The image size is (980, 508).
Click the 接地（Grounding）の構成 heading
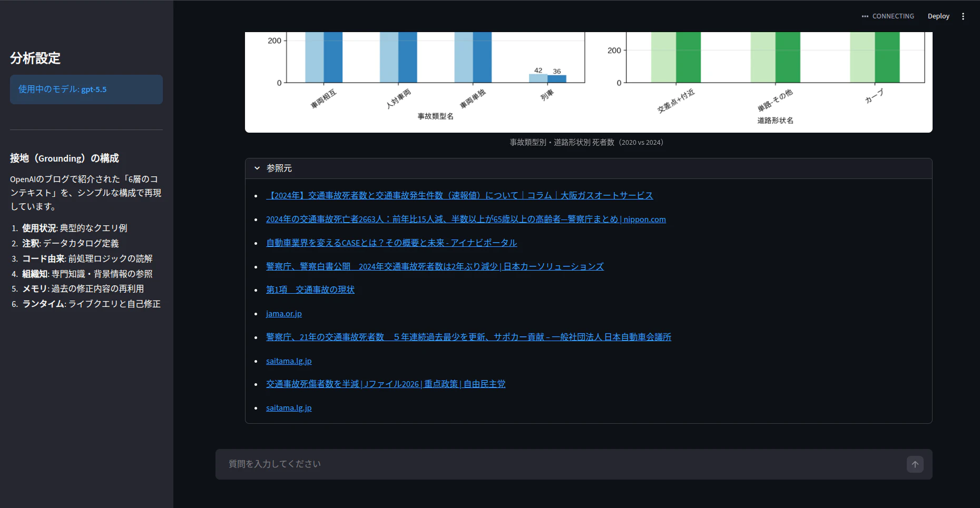(x=64, y=158)
